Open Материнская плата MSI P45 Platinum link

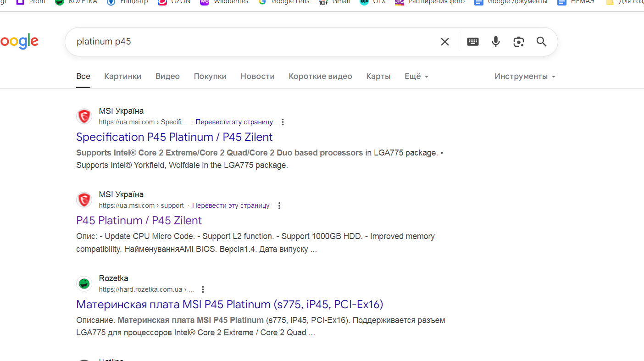pos(229,305)
